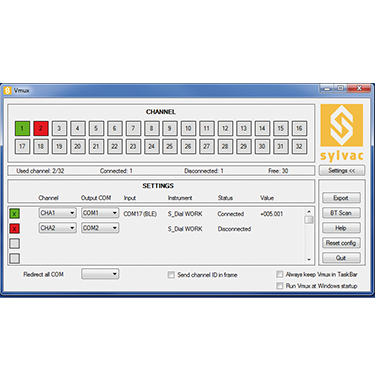Select green channel 1 square

click(x=22, y=128)
